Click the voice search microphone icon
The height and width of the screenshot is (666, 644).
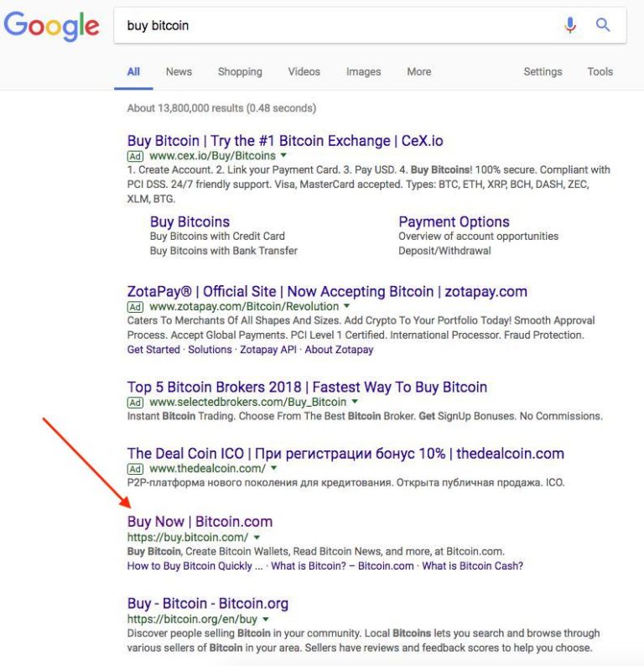pos(570,25)
